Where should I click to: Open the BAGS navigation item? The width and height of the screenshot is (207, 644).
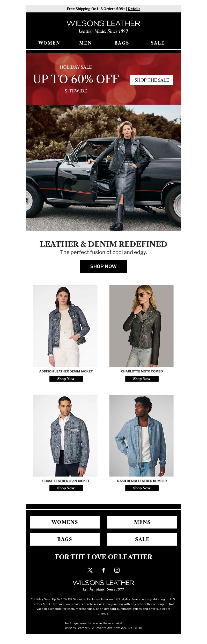pyautogui.click(x=122, y=43)
